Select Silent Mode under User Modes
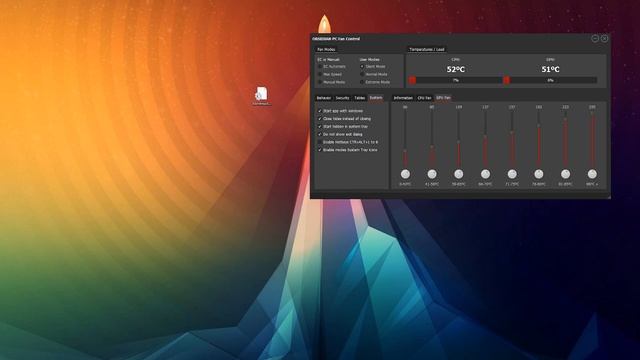The image size is (640, 360). 362,67
